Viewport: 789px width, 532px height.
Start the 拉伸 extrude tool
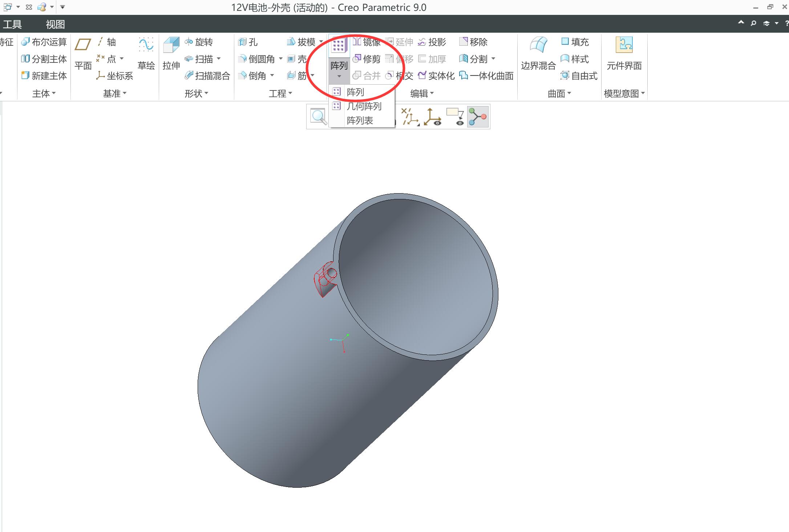click(x=171, y=54)
